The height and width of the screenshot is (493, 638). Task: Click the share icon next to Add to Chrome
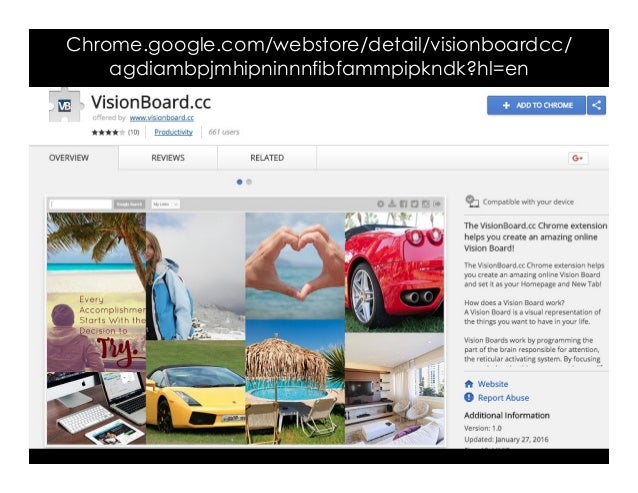(596, 105)
